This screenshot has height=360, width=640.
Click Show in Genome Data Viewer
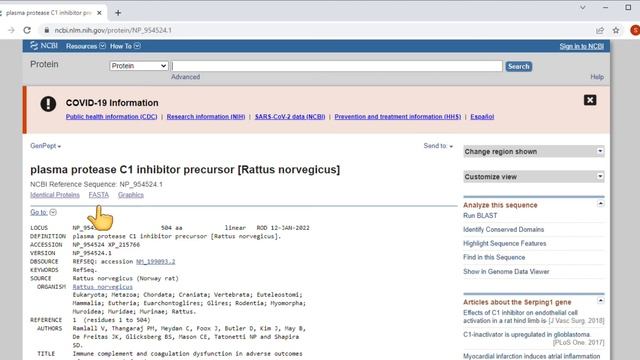point(506,271)
